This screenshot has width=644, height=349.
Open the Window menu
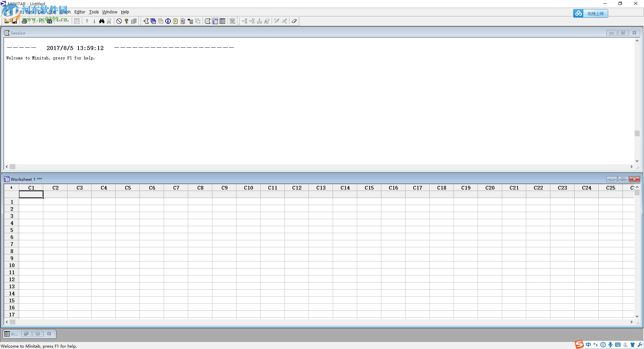[110, 12]
